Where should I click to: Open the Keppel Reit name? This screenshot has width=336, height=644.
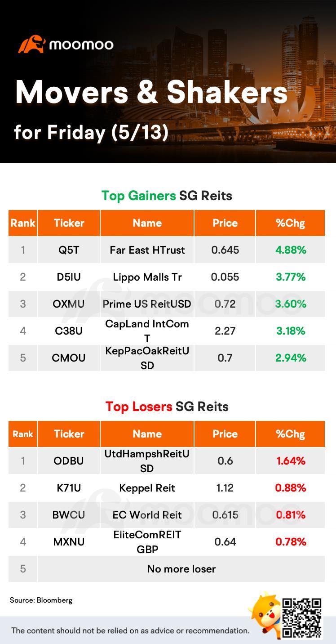coord(147,488)
